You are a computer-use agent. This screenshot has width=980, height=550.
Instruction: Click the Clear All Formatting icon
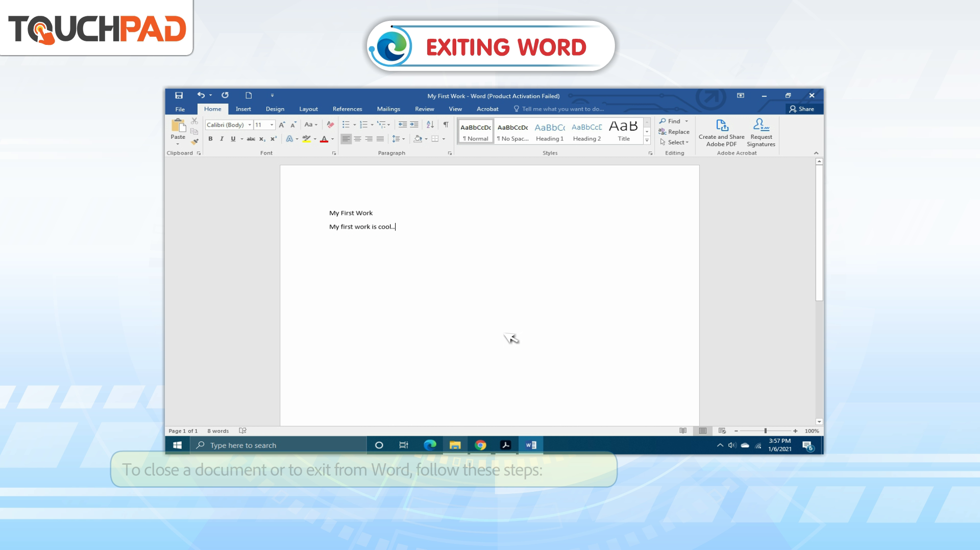click(330, 125)
